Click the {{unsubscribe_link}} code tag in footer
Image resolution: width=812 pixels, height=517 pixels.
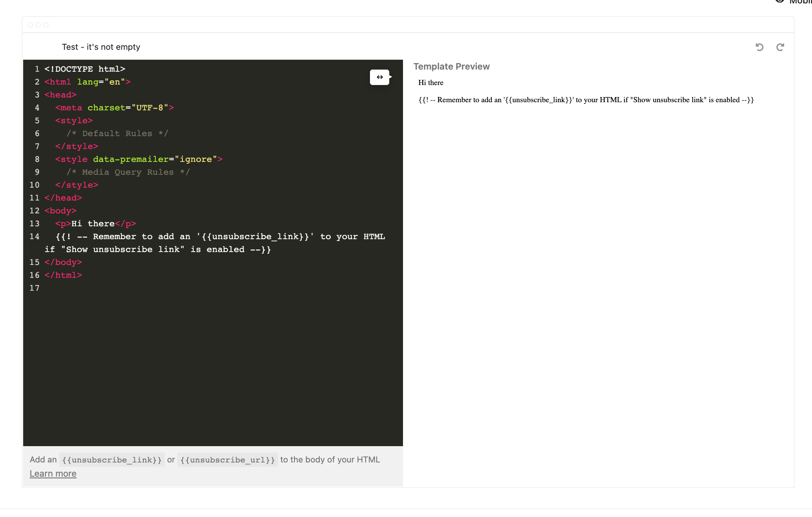(112, 460)
